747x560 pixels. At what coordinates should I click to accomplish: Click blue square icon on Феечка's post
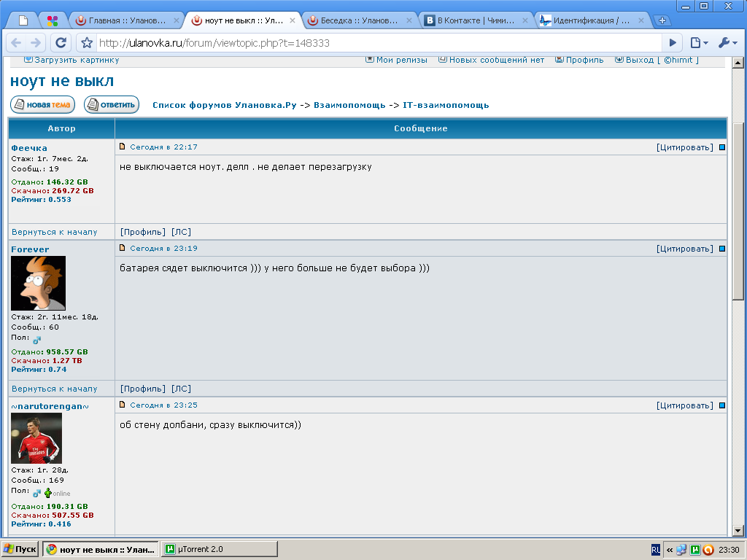click(x=722, y=147)
